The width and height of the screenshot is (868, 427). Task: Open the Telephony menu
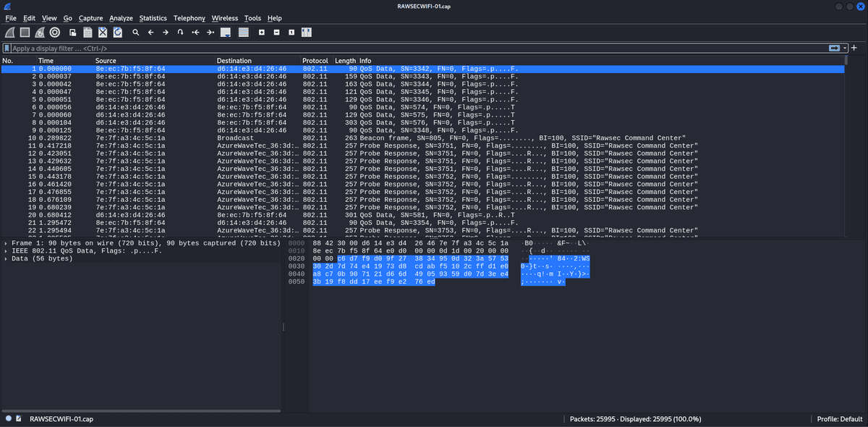click(190, 18)
